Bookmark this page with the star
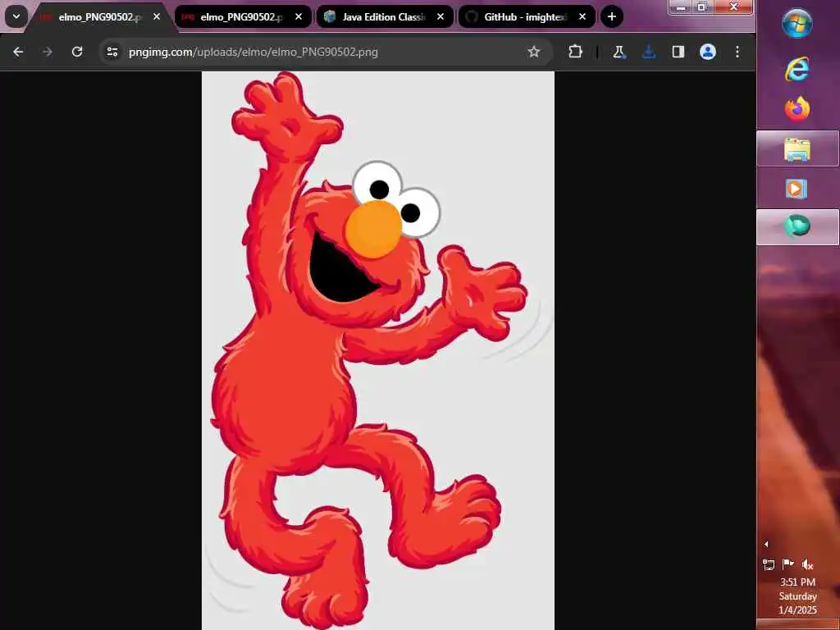 533,52
